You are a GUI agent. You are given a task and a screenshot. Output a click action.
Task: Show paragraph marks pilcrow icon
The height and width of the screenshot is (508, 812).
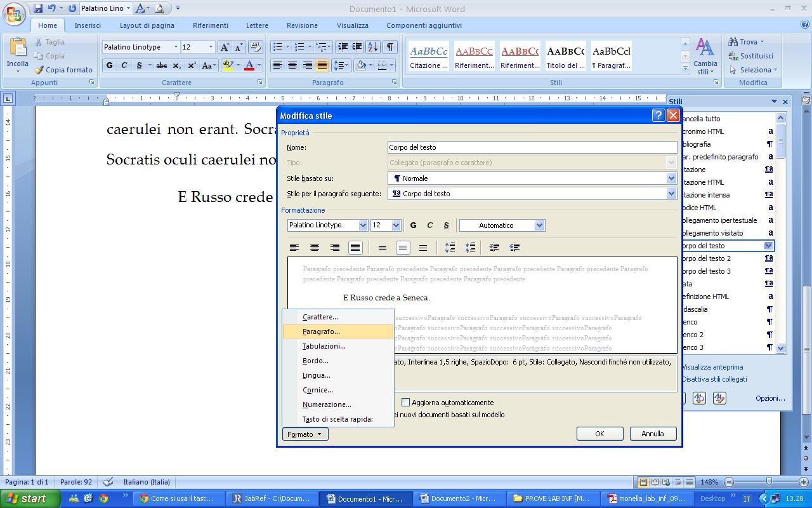tap(390, 47)
